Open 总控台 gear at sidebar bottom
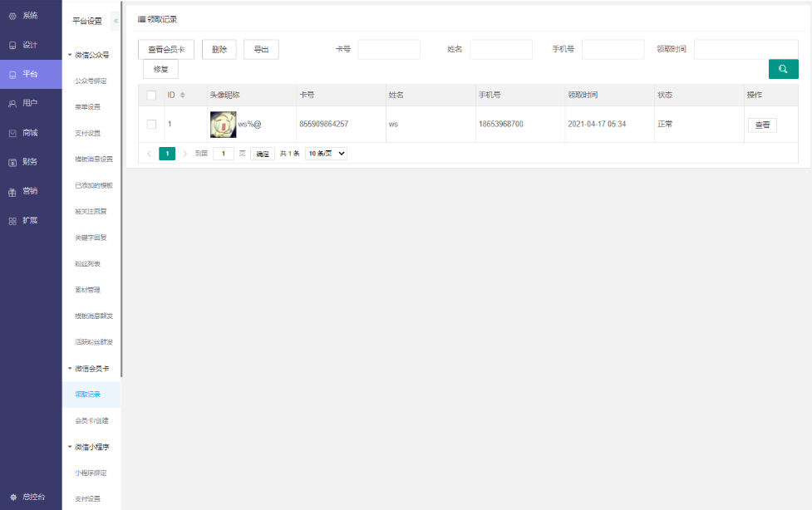The width and height of the screenshot is (812, 510). pyautogui.click(x=13, y=497)
